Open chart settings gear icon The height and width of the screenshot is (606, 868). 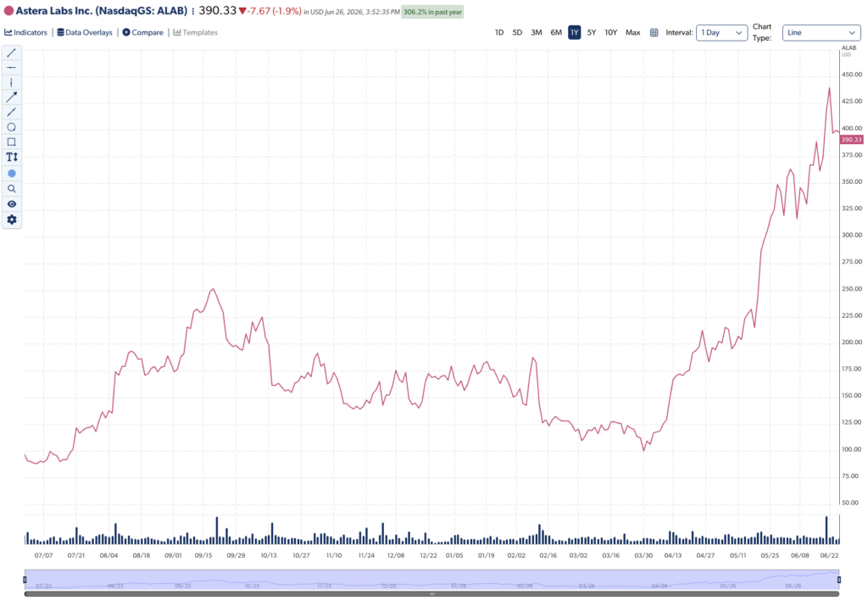12,220
